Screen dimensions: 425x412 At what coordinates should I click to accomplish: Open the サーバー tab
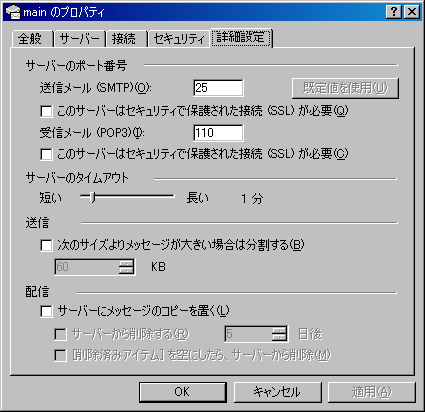pos(80,39)
